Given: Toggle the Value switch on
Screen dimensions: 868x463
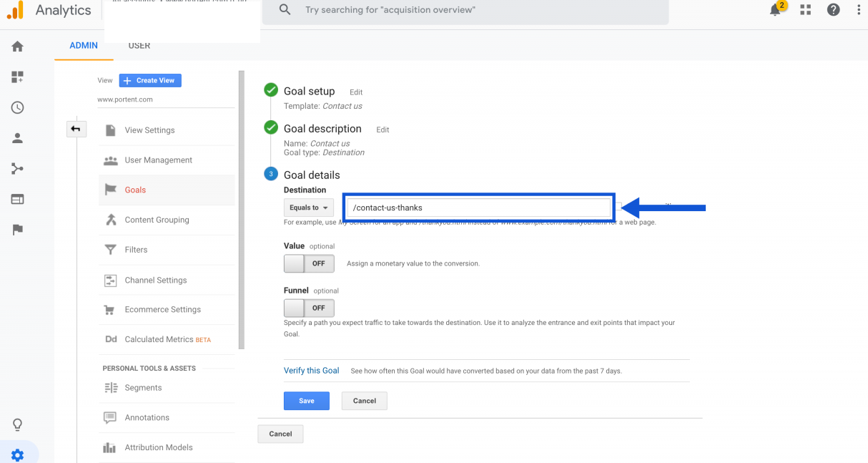Looking at the screenshot, I should point(309,263).
